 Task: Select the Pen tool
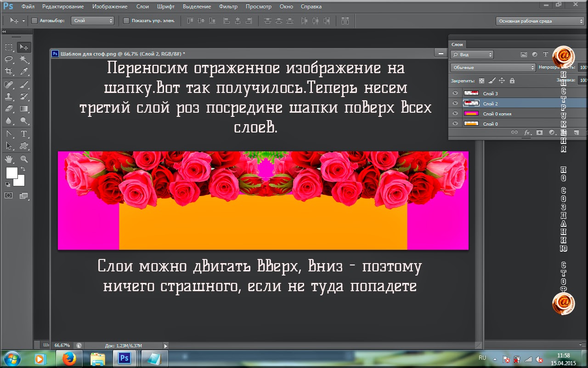coord(9,134)
